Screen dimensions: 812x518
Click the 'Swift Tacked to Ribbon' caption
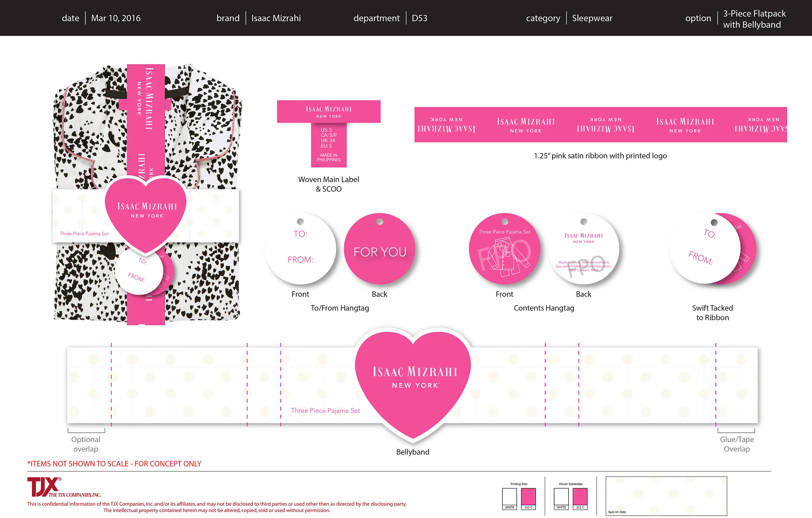(x=713, y=313)
